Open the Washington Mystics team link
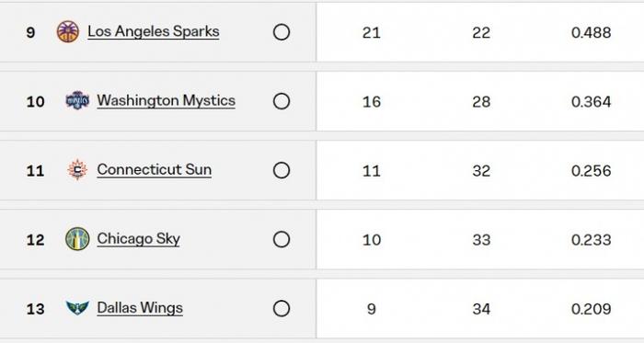 point(166,101)
